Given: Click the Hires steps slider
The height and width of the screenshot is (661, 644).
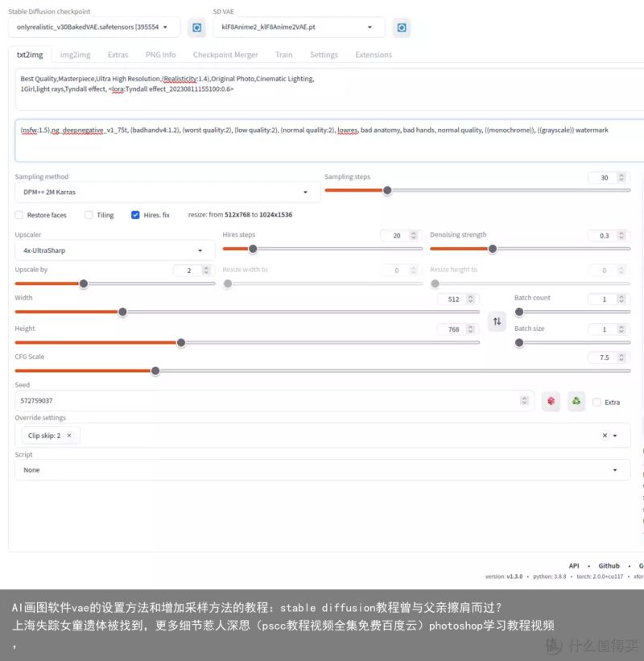Looking at the screenshot, I should [x=323, y=249].
